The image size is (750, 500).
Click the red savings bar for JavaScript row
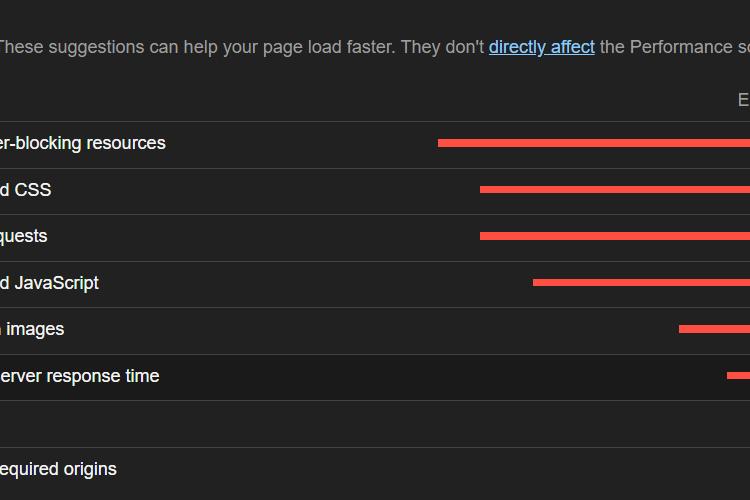pos(640,283)
